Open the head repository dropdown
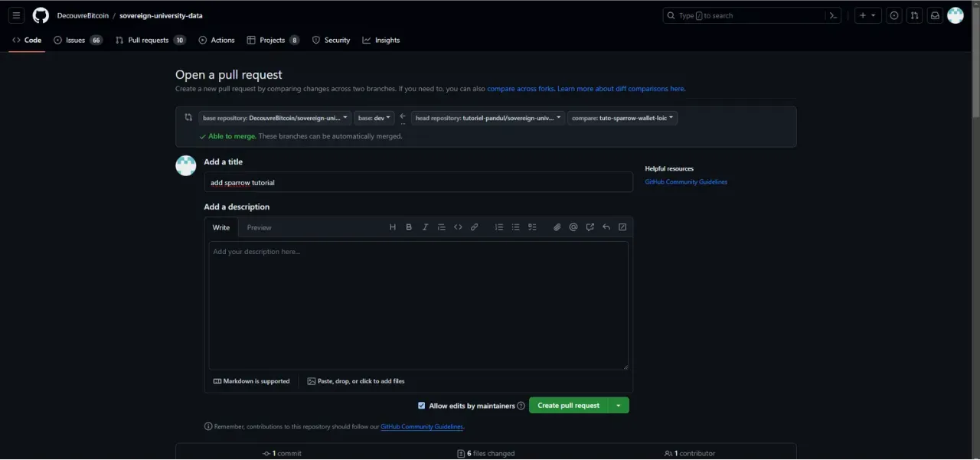Viewport: 980px width, 460px height. pos(488,118)
